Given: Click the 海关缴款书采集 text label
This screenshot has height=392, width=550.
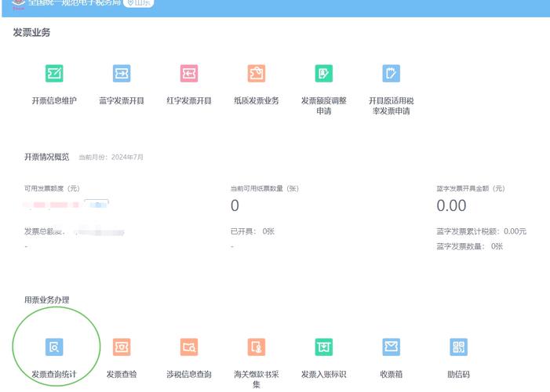Looking at the screenshot, I should point(257,379).
